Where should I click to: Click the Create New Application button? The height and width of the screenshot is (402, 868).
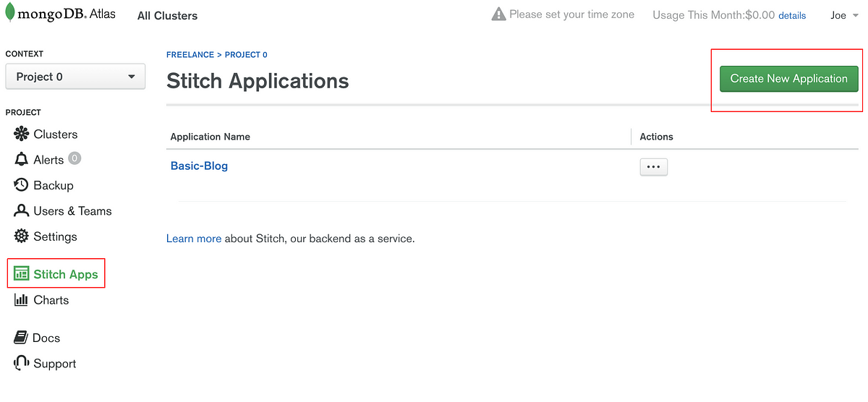click(x=788, y=79)
